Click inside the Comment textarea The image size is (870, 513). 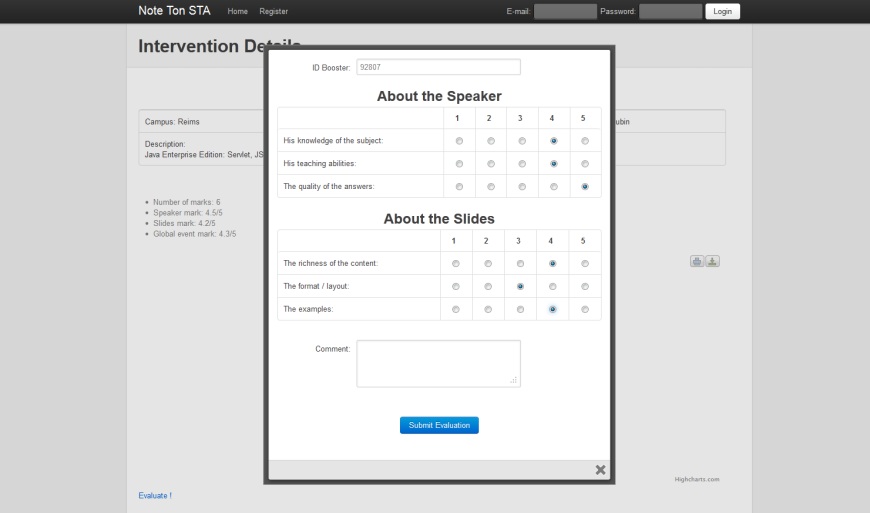coord(438,364)
